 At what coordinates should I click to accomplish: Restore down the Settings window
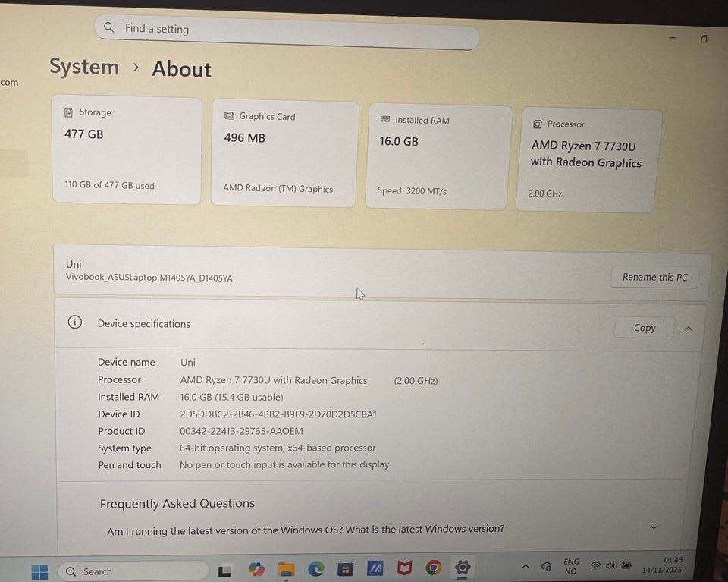point(704,39)
